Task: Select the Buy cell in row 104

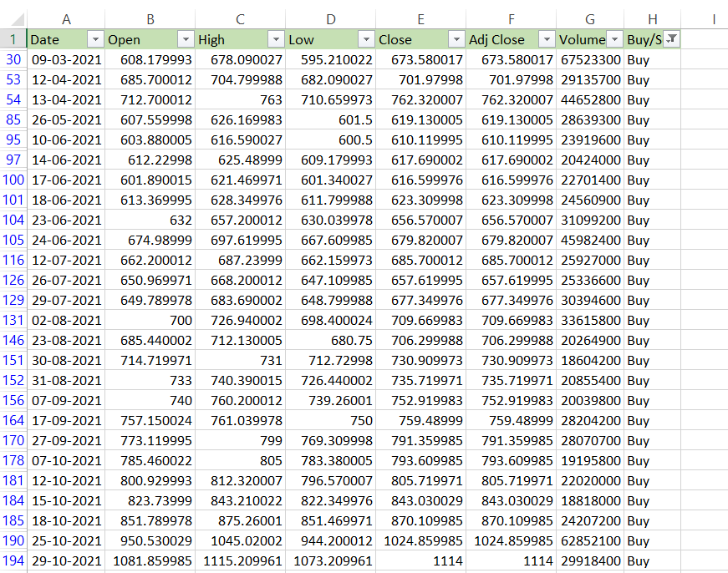Action: 652,220
